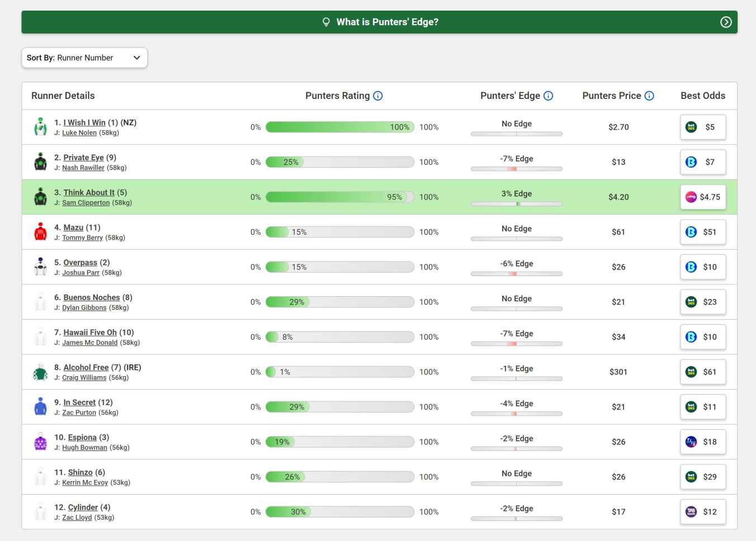Click the blue bookmaker icon beside Private Eye's $7
Viewport: 756px width, 541px height.
[x=691, y=162]
